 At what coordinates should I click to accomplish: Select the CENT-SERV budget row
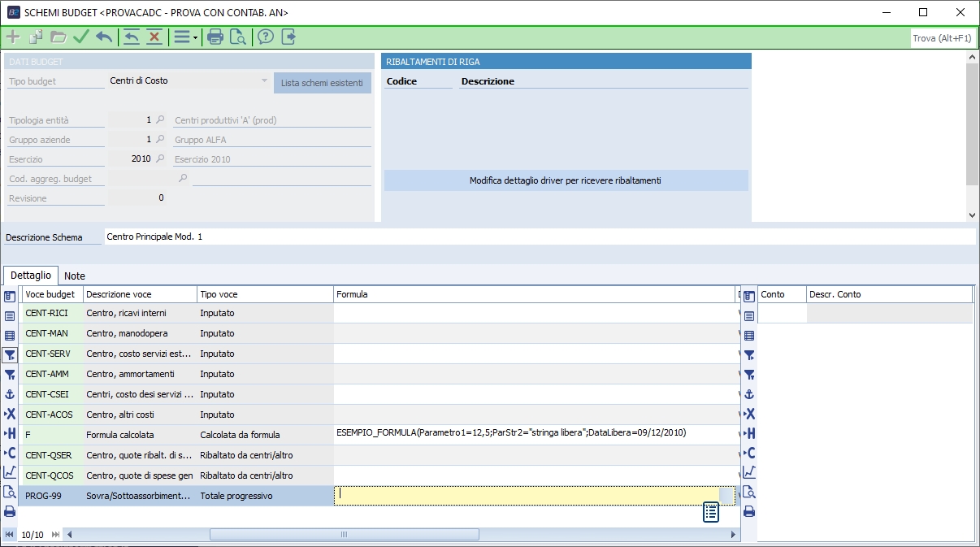click(379, 354)
